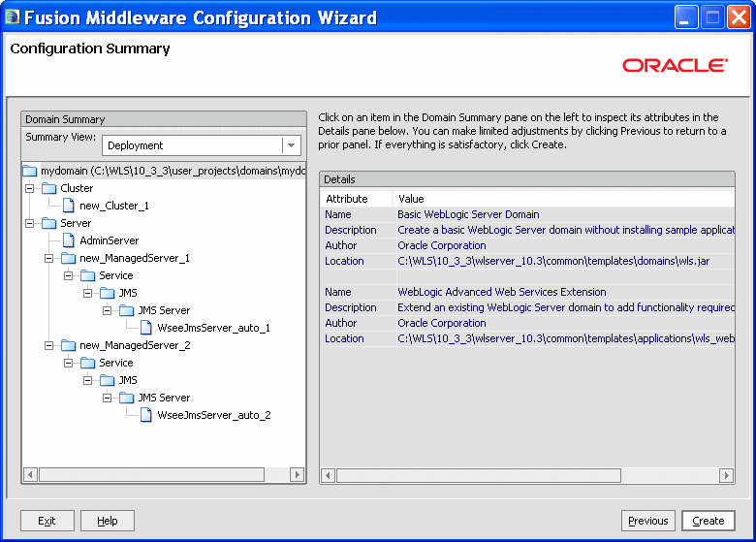Image resolution: width=756 pixels, height=542 pixels.
Task: Select the mydomain root path entry
Action: pos(173,171)
